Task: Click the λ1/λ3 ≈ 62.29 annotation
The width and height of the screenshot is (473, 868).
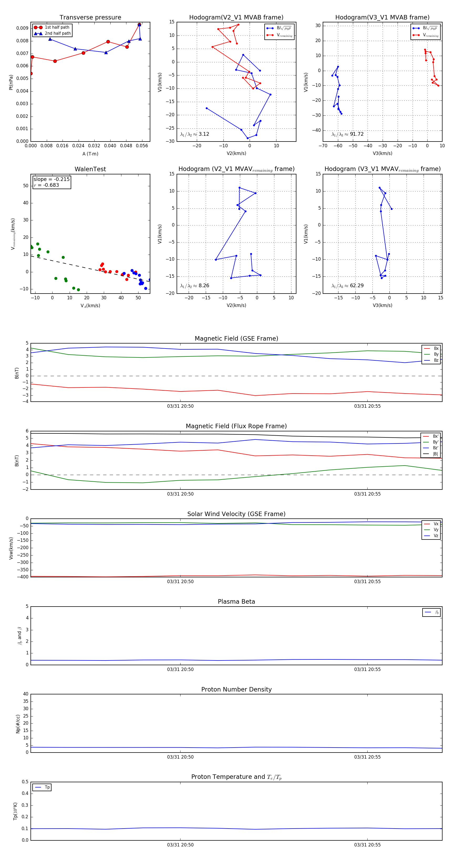Action: [x=347, y=285]
